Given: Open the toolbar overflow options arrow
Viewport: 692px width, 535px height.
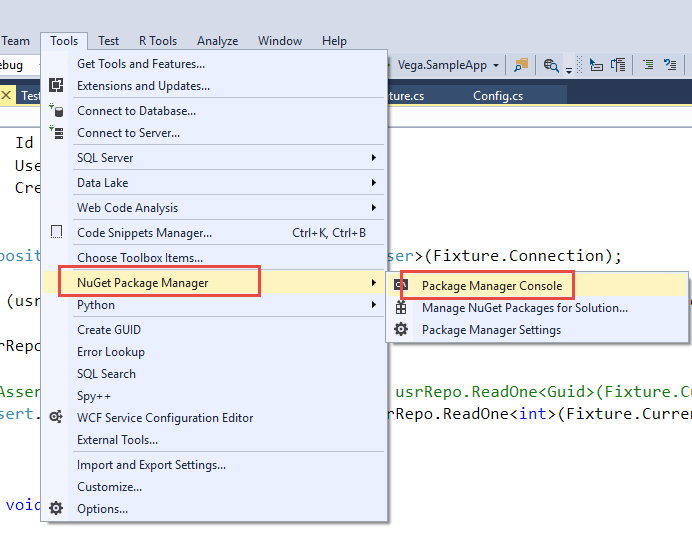Looking at the screenshot, I should tap(569, 70).
